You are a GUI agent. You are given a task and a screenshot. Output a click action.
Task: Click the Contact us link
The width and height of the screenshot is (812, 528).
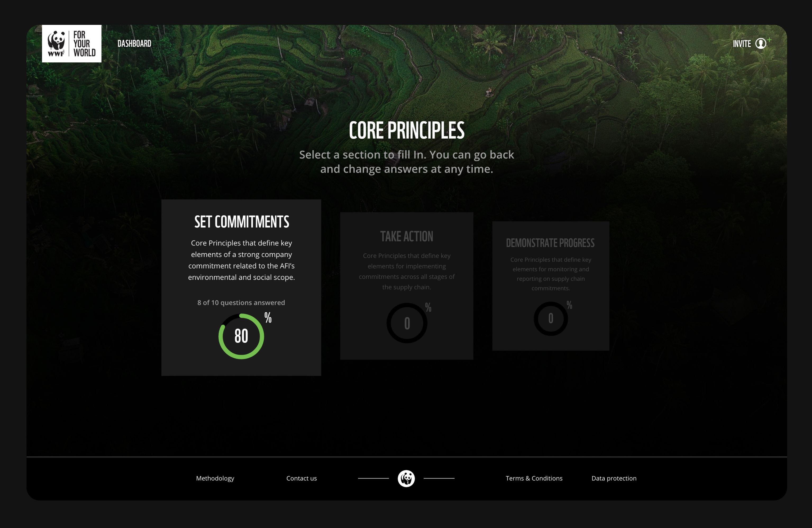pos(301,478)
